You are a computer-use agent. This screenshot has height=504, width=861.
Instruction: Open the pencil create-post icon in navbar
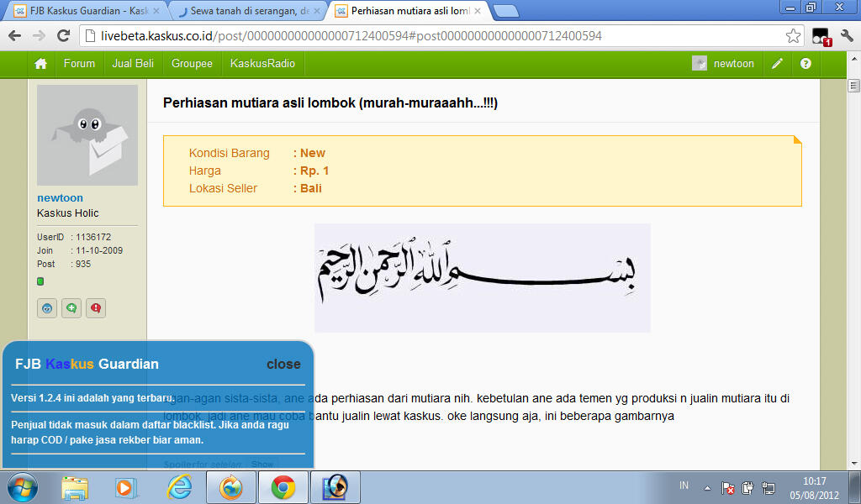[777, 64]
